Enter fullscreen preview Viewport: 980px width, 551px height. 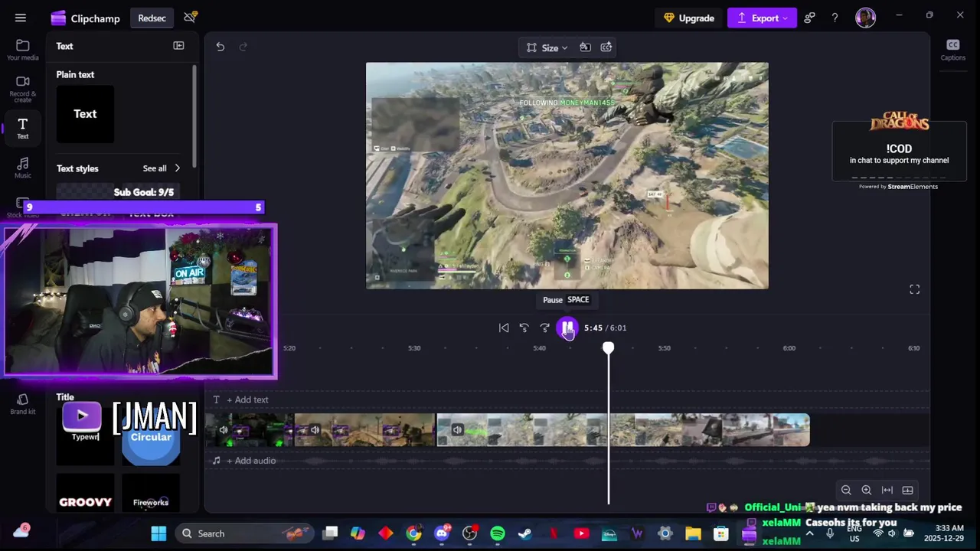click(914, 289)
